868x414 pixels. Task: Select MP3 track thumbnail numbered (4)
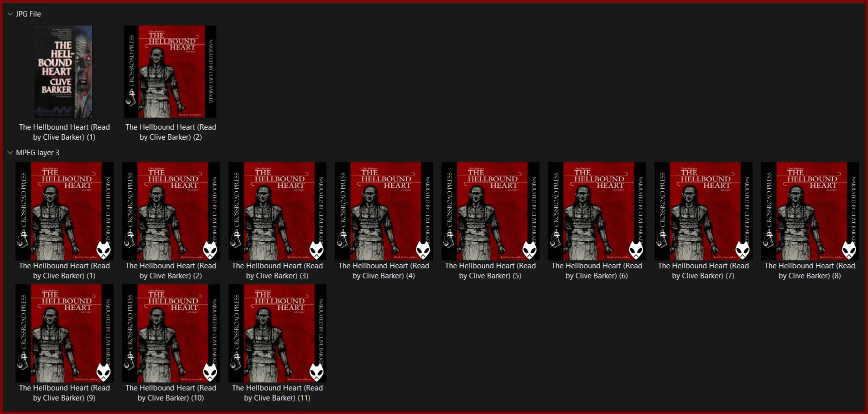(384, 211)
